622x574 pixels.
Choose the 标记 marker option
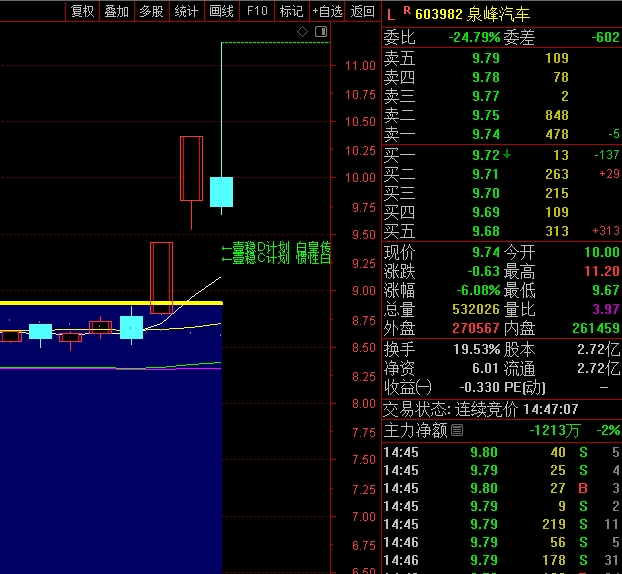pos(291,11)
